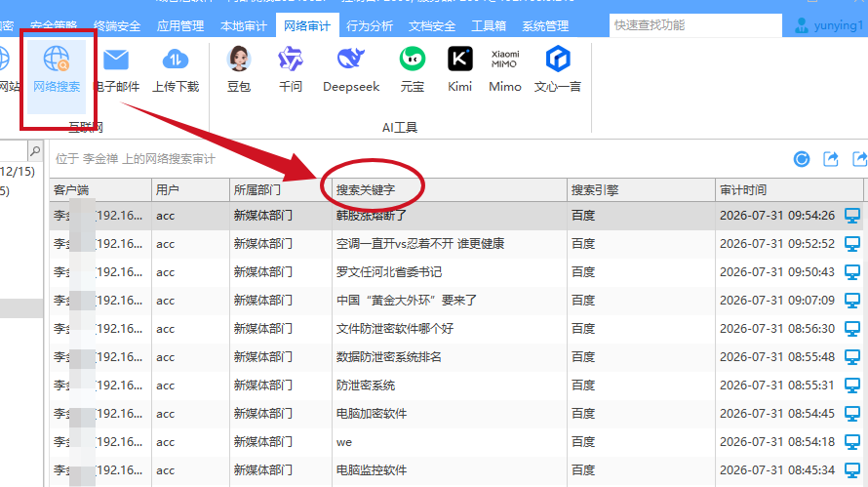Click monitor icon in 09:54:26 row
This screenshot has width=868, height=487.
pyautogui.click(x=852, y=216)
